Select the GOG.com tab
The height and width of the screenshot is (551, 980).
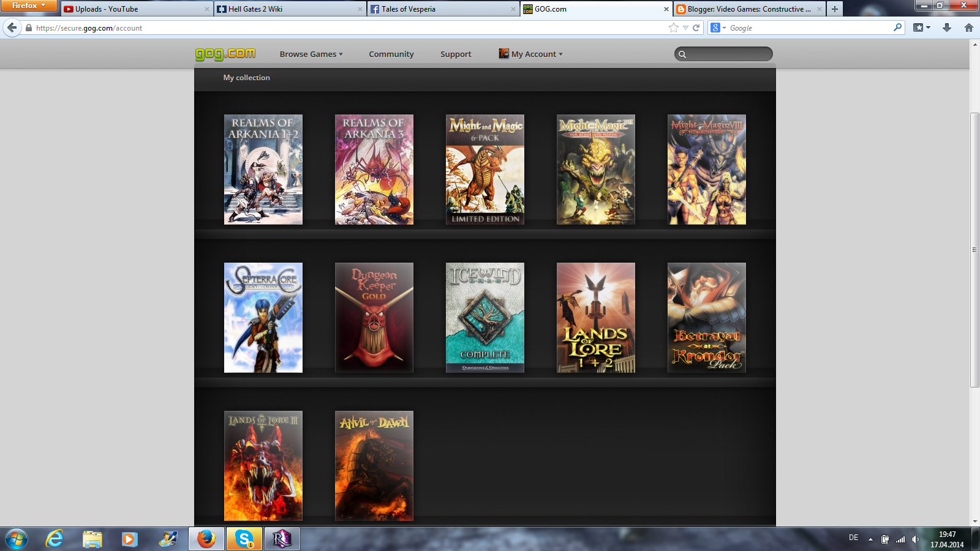click(596, 9)
